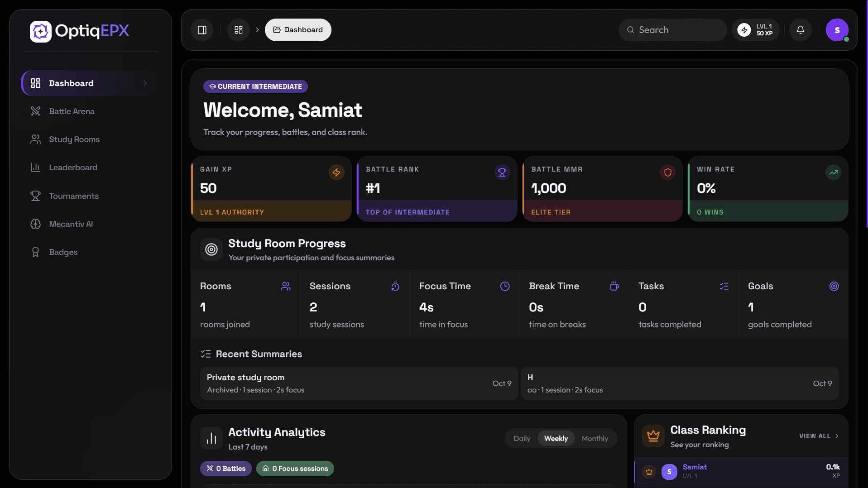
Task: Toggle the sidebar panel button
Action: pyautogui.click(x=202, y=30)
